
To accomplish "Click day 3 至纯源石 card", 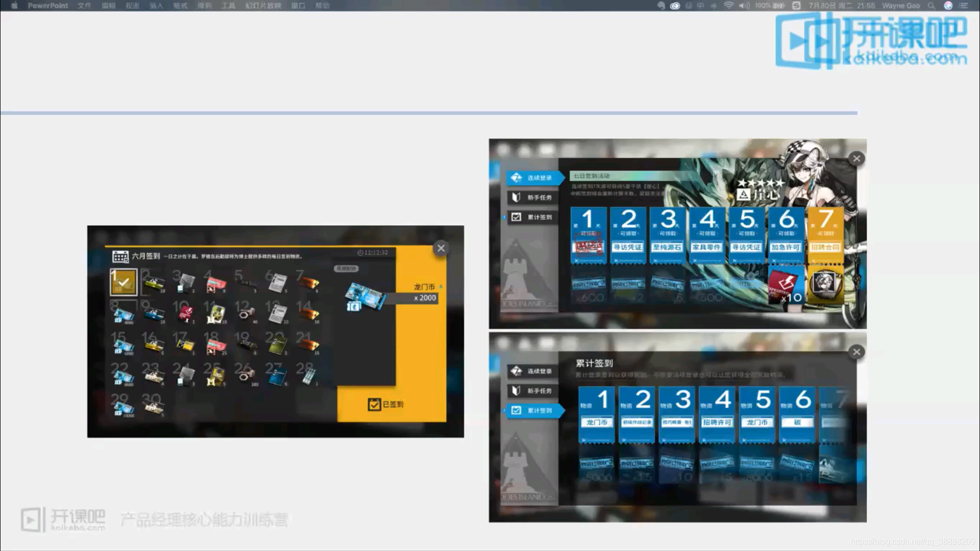I will (x=668, y=235).
